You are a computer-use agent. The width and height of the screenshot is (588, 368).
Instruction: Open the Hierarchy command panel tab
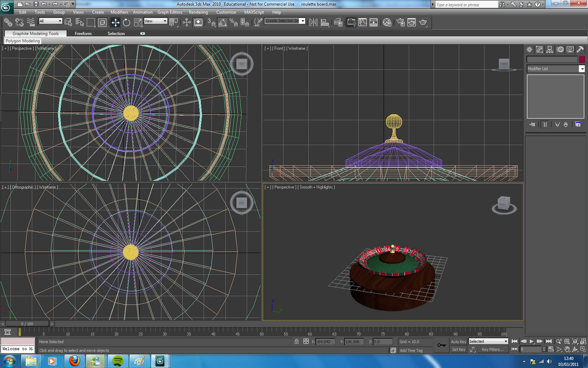click(549, 49)
